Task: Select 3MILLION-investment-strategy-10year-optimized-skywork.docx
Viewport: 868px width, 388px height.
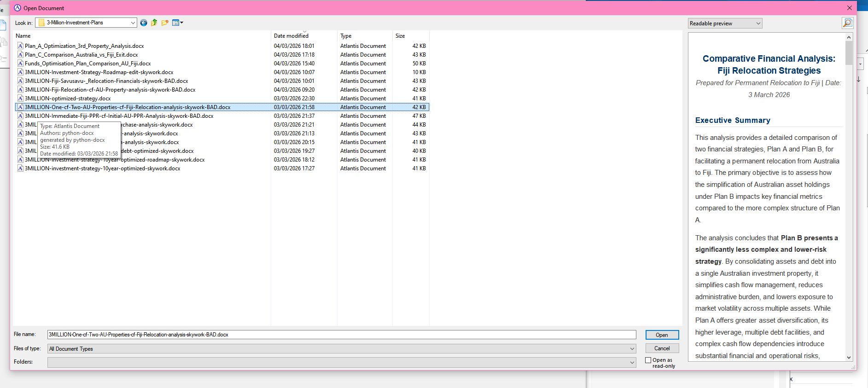Action: (103, 168)
